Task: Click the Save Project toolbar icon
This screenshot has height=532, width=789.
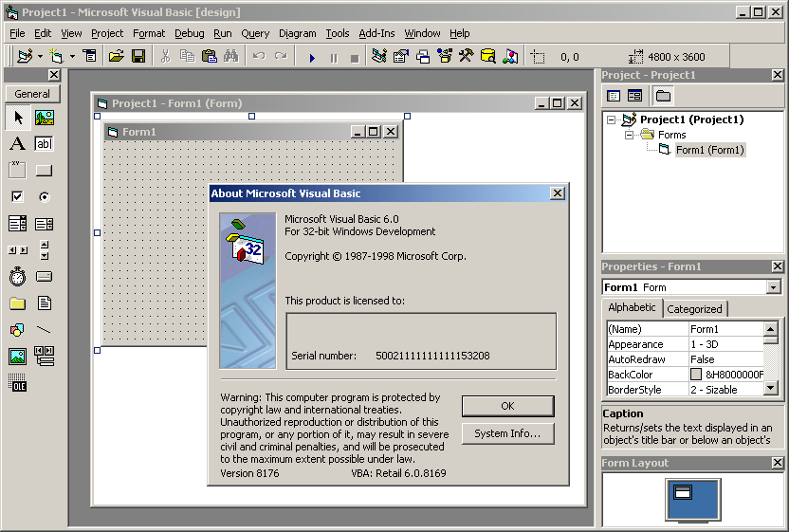Action: click(138, 56)
